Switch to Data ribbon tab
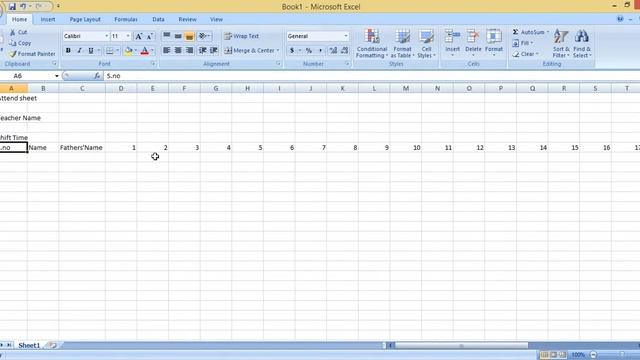This screenshot has height=360, width=640. click(x=158, y=19)
